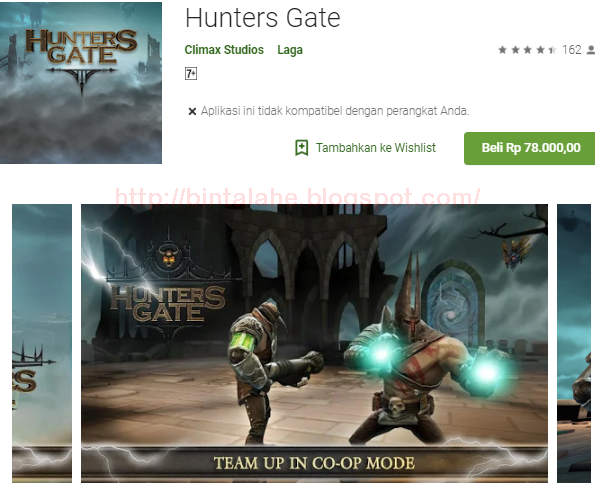This screenshot has height=492, width=595.
Task: Select Tambahkan ke Wishlist text
Action: tap(376, 148)
